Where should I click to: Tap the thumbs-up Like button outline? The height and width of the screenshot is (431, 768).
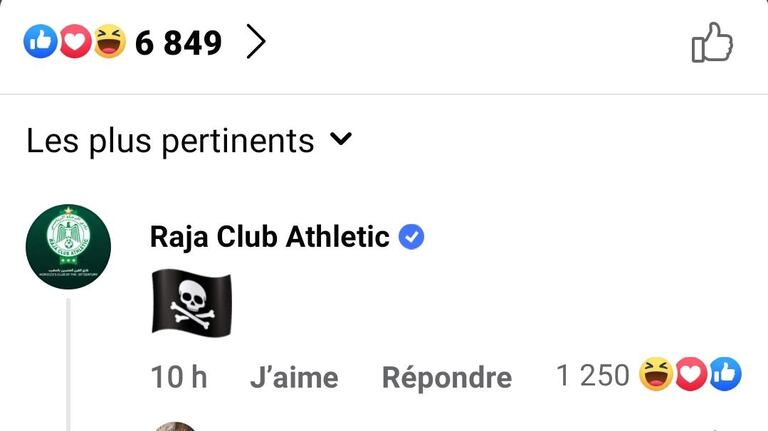point(712,42)
